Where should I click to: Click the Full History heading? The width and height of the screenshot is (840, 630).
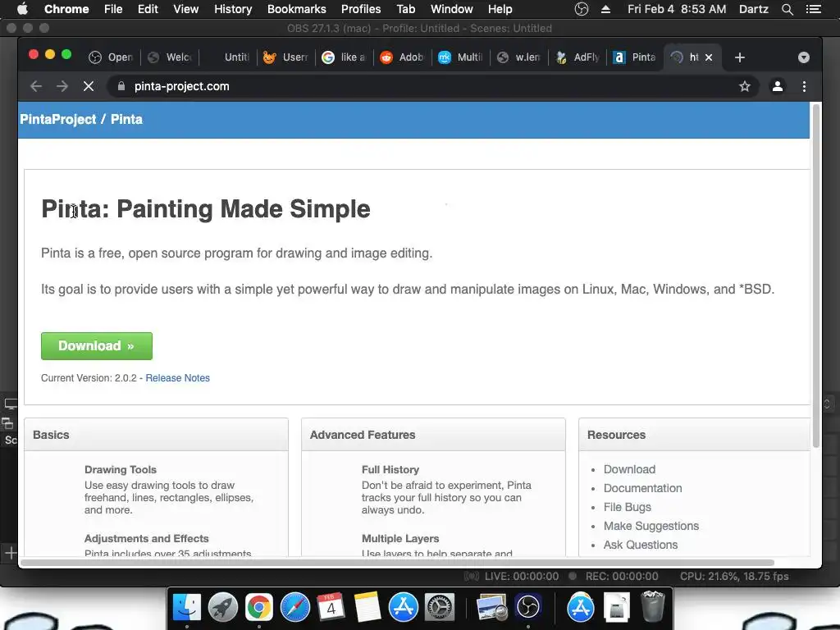[x=390, y=470]
